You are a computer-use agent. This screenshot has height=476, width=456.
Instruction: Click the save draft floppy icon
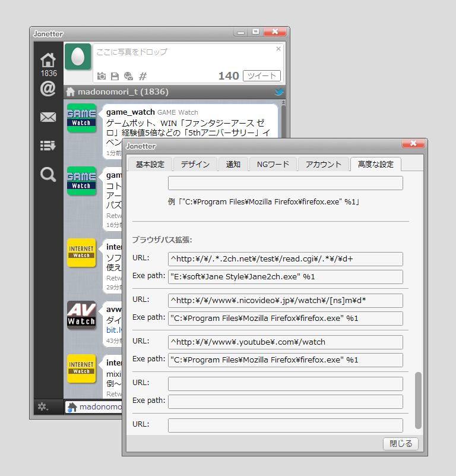point(115,76)
